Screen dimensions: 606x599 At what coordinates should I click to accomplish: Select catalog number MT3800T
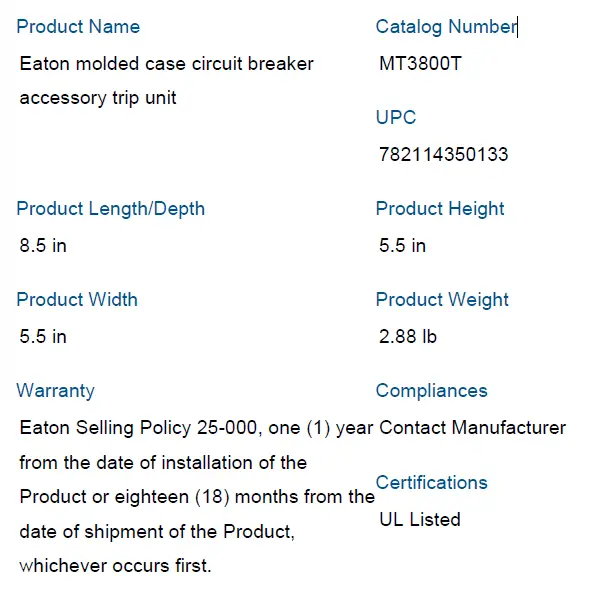click(x=421, y=64)
